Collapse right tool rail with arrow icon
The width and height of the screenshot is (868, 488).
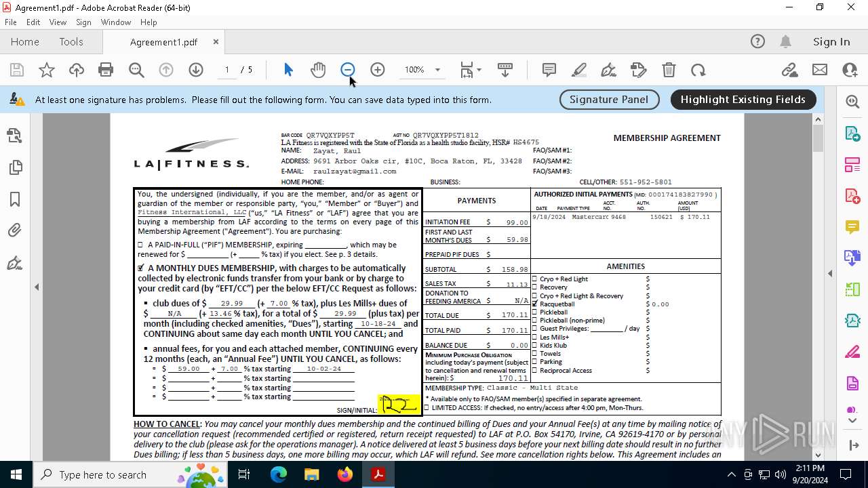852,445
